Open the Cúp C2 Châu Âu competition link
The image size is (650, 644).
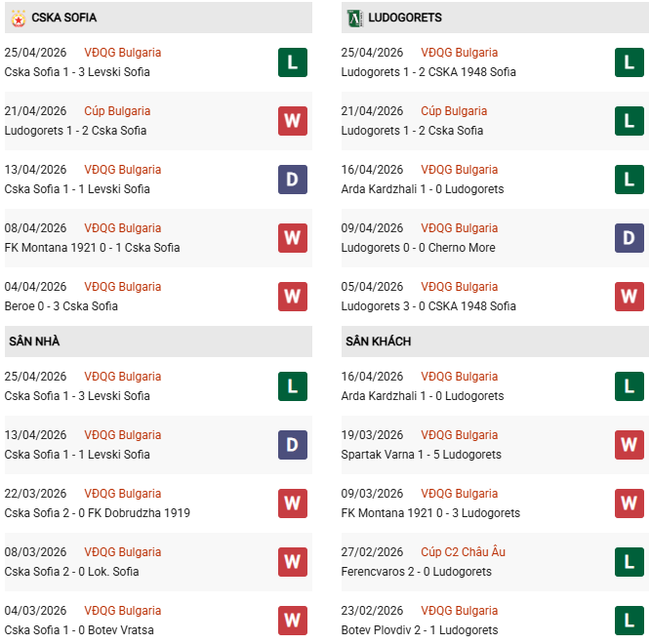(x=463, y=552)
